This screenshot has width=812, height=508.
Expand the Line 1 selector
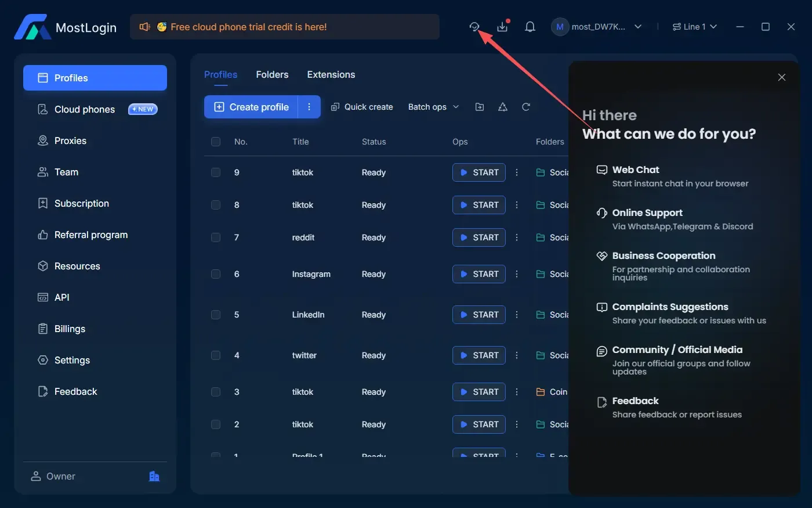click(x=695, y=27)
